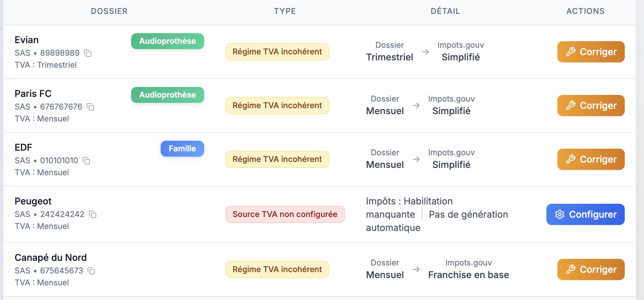
Task: Copy the EDF SIREN number 010101010
Action: [x=86, y=161]
